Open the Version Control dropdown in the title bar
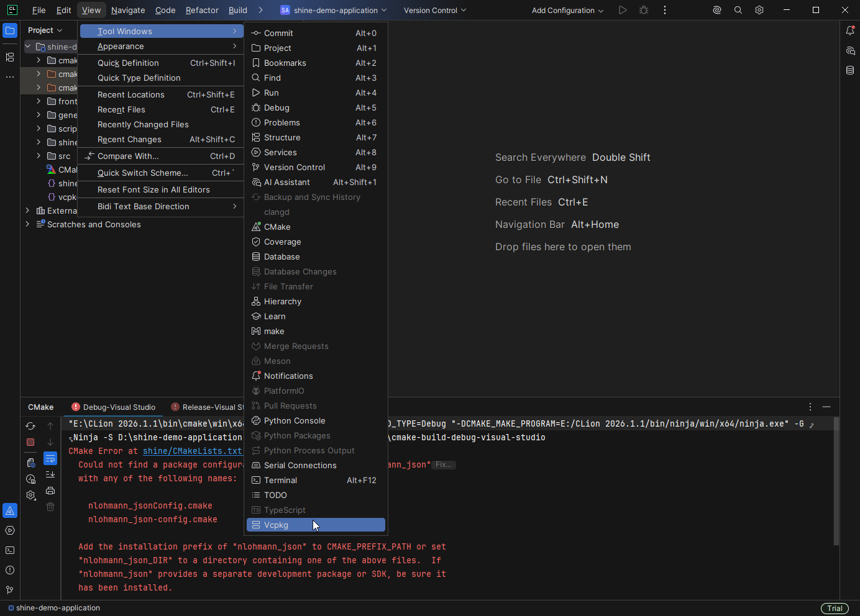Screen dimensions: 860x616 click(x=435, y=10)
